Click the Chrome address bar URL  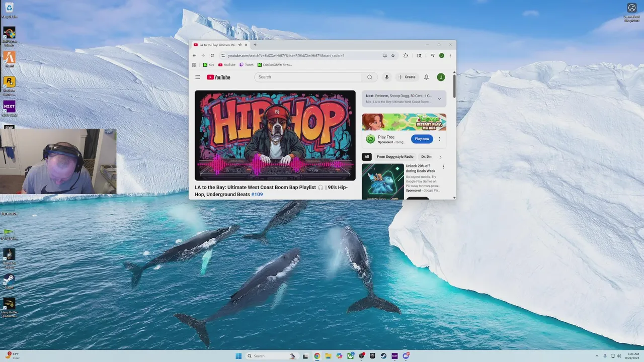(286, 55)
